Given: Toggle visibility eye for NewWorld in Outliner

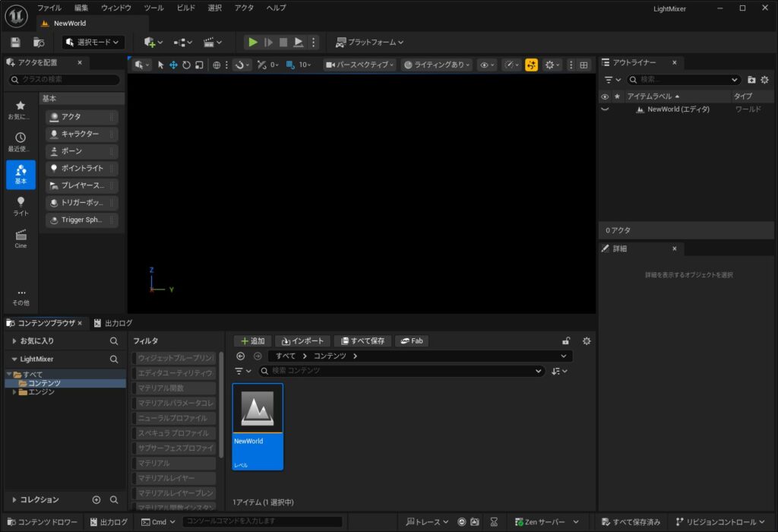Looking at the screenshot, I should coord(605,109).
